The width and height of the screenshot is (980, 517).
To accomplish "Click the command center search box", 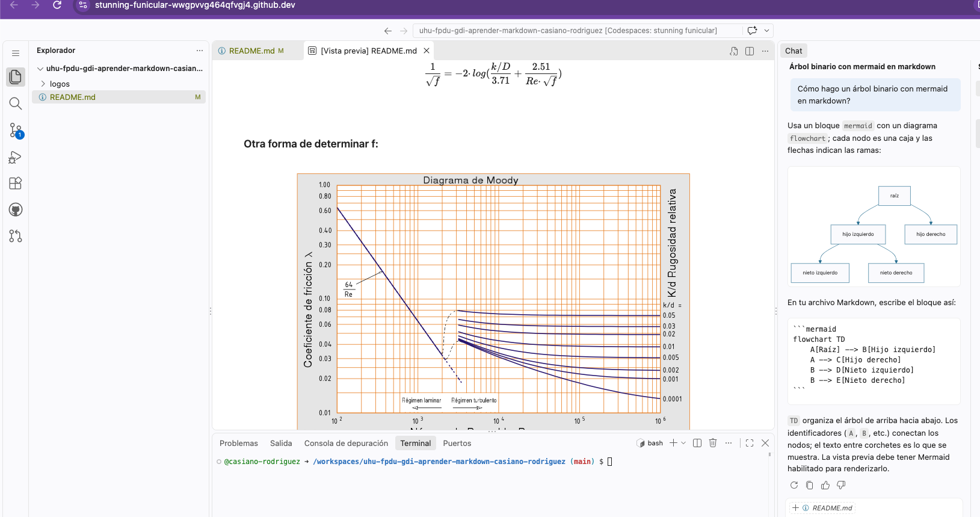I will coord(568,31).
